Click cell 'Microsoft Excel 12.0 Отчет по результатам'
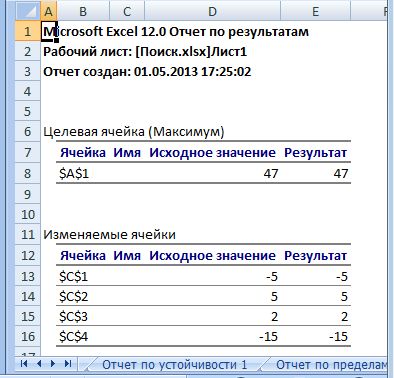Screen dimensions: 394x378 point(176,32)
